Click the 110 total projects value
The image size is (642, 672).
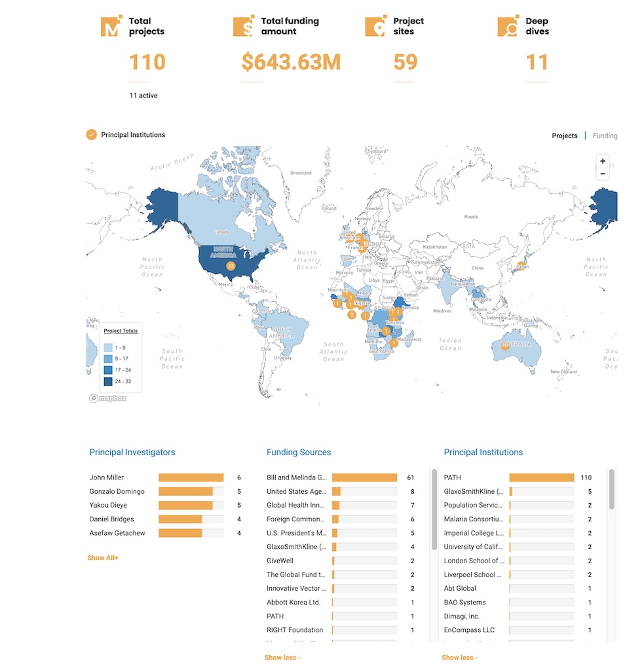tap(147, 62)
